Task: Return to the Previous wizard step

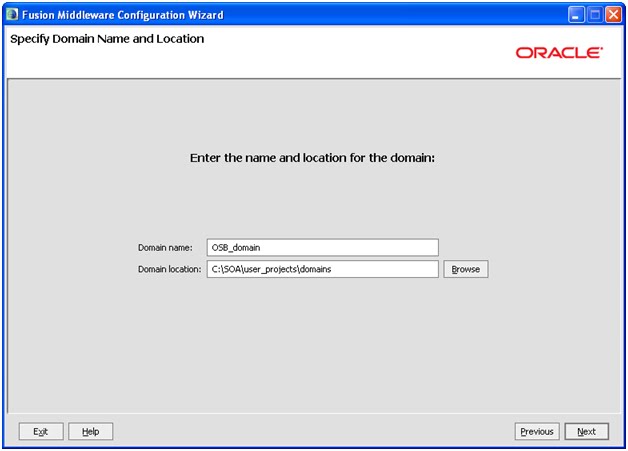Action: point(537,431)
